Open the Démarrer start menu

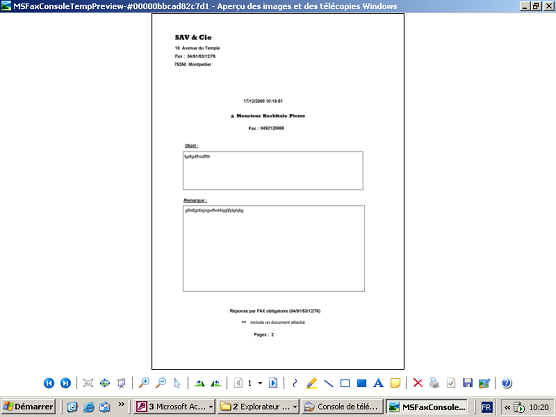[x=28, y=407]
